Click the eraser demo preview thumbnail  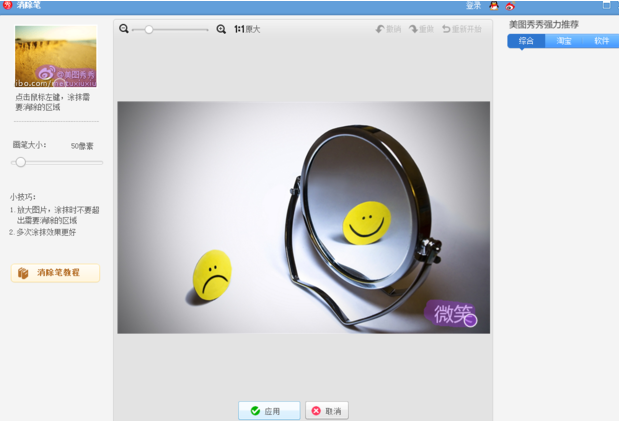56,56
